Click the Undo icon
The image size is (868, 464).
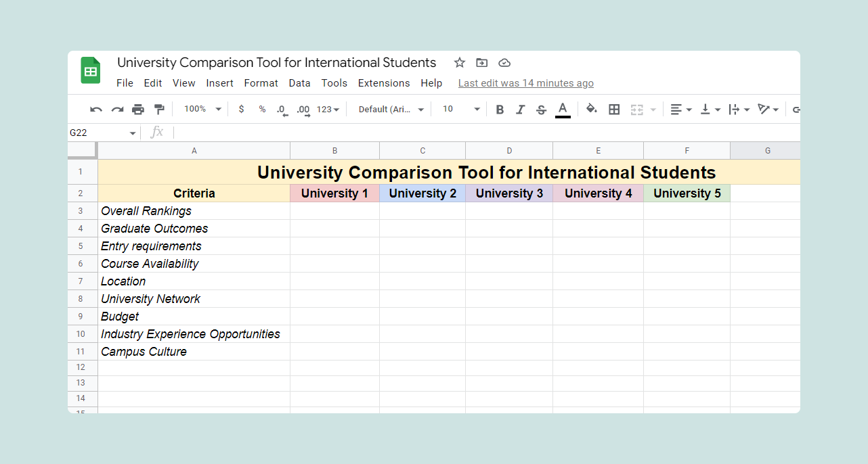[x=95, y=108]
